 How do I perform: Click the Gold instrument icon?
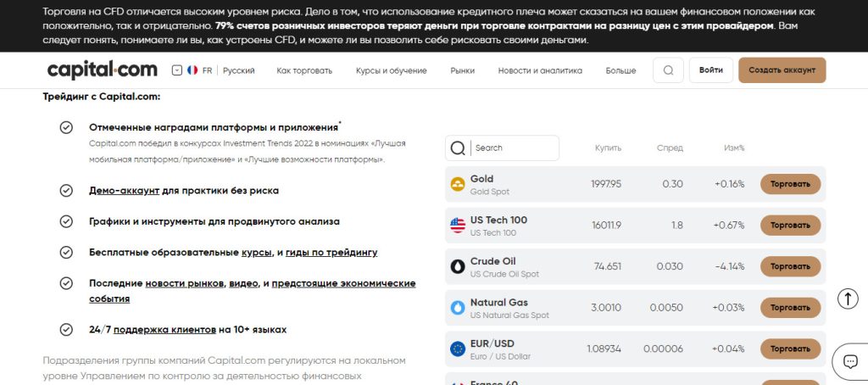pos(458,185)
